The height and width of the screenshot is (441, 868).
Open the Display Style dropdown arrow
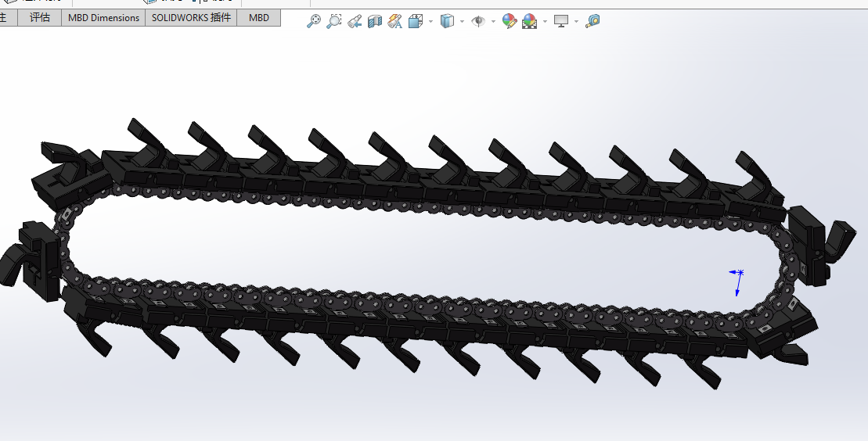pyautogui.click(x=463, y=22)
